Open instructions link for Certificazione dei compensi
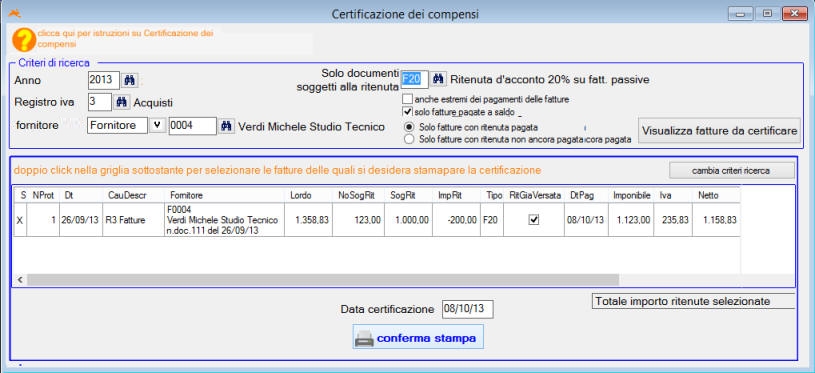This screenshot has height=373, width=815. [125, 38]
